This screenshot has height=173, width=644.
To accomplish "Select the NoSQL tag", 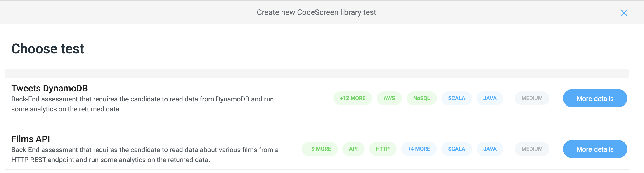I will (x=421, y=99).
